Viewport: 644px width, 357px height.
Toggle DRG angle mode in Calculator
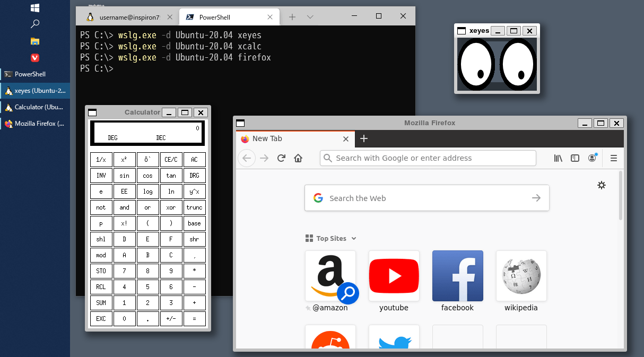click(x=194, y=175)
